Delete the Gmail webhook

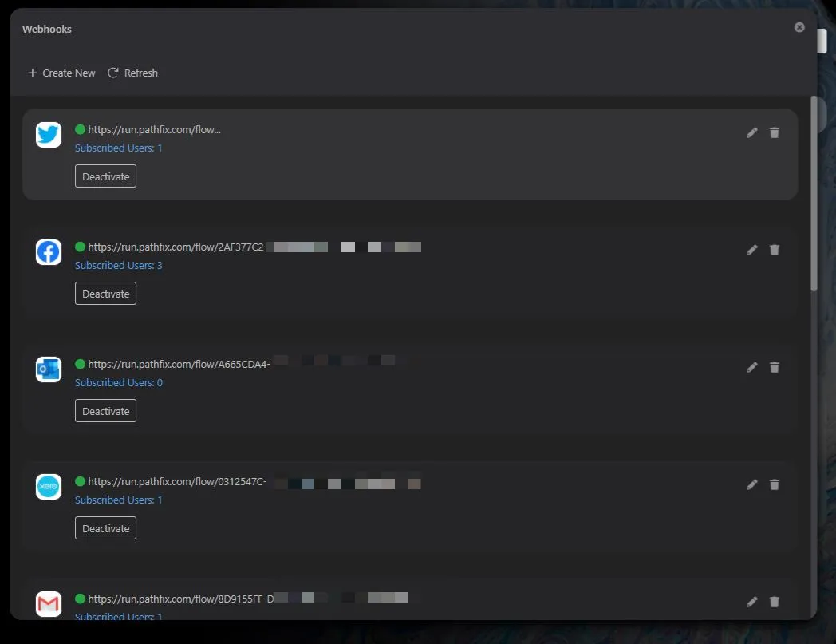pyautogui.click(x=774, y=603)
